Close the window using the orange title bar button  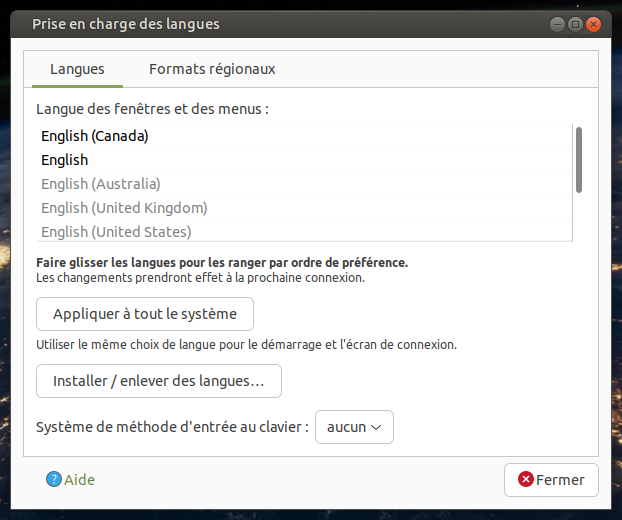click(594, 24)
